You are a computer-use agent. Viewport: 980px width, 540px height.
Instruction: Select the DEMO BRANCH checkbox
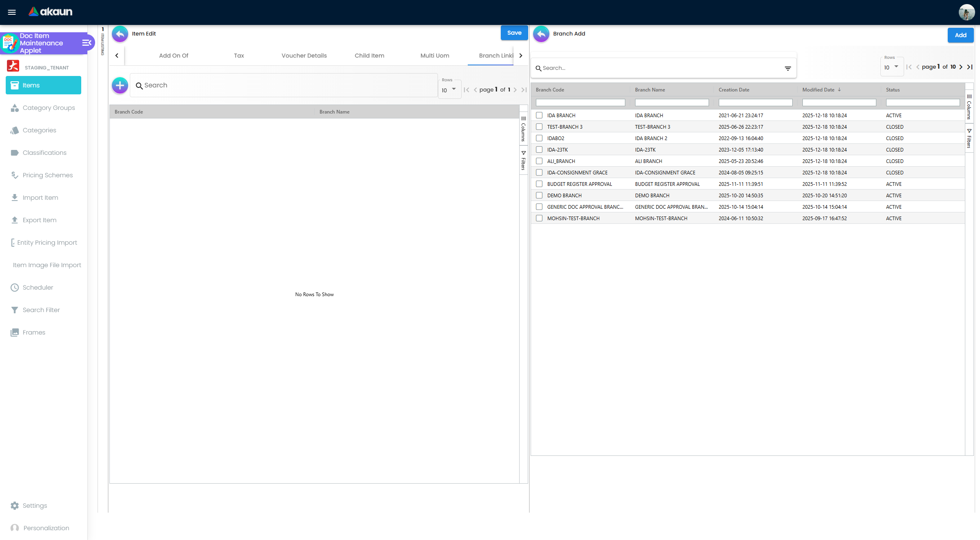(x=539, y=196)
